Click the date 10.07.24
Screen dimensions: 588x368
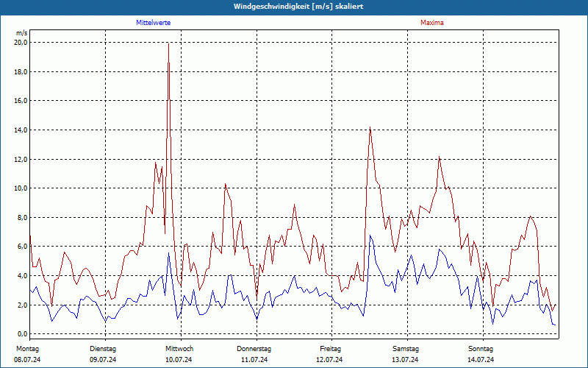click(x=179, y=360)
